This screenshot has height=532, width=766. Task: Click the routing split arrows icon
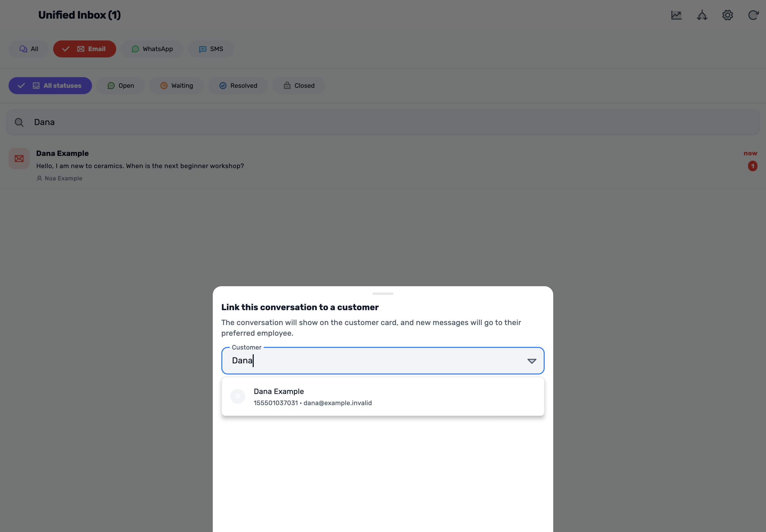(x=702, y=15)
